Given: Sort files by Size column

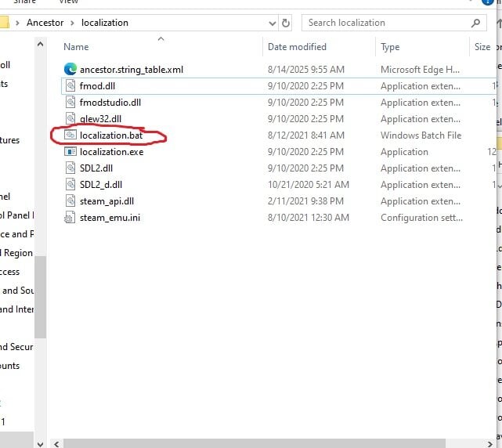Looking at the screenshot, I should 482,47.
